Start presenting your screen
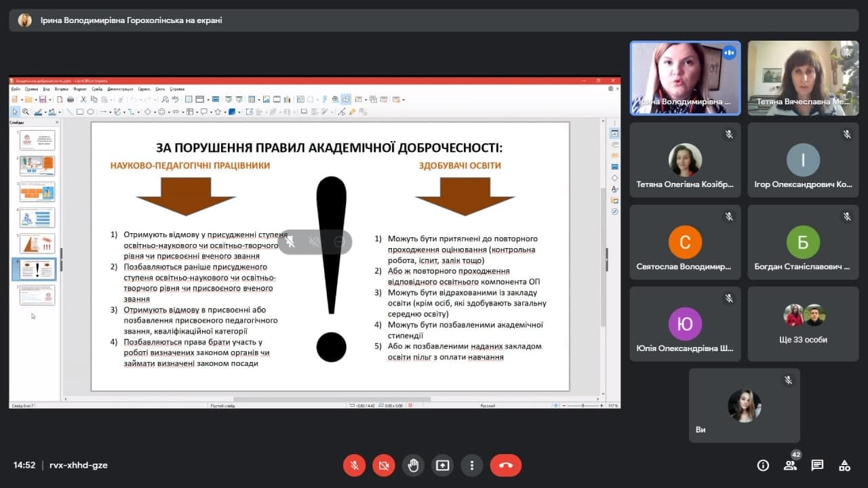Viewport: 868px width, 488px height. coord(442,465)
